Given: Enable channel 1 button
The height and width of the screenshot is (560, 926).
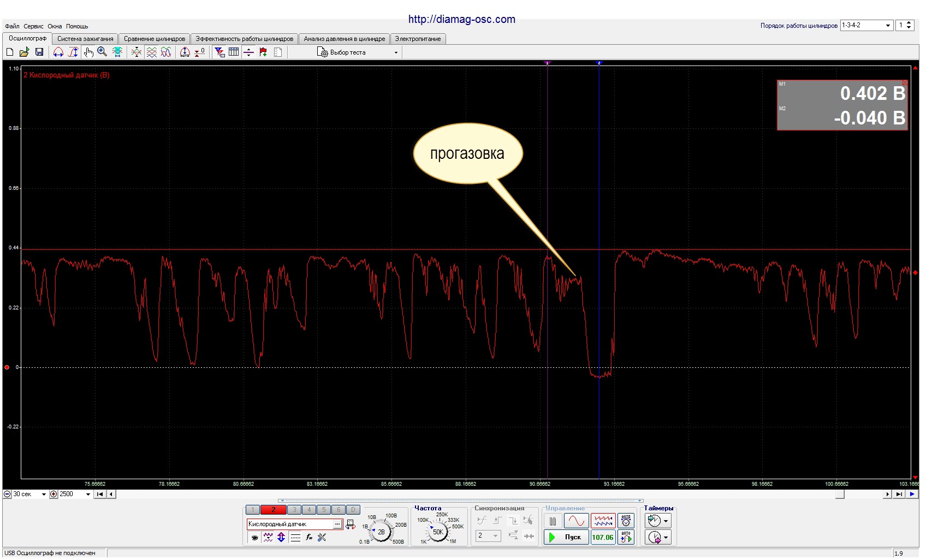Looking at the screenshot, I should pyautogui.click(x=253, y=510).
